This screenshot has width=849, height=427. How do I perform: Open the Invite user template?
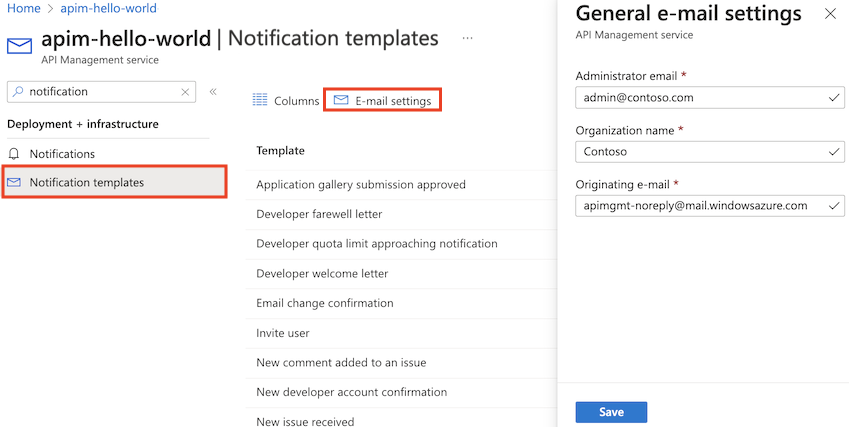[283, 333]
